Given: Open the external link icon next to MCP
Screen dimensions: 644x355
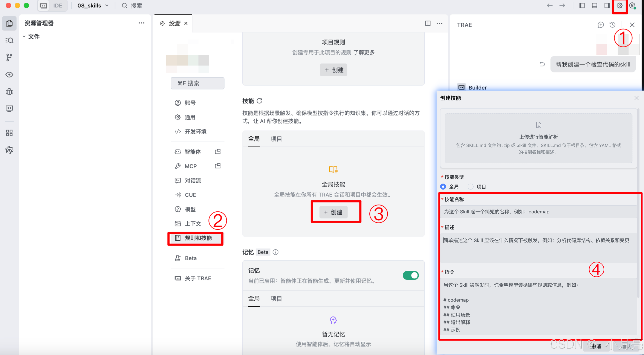Looking at the screenshot, I should coord(218,166).
